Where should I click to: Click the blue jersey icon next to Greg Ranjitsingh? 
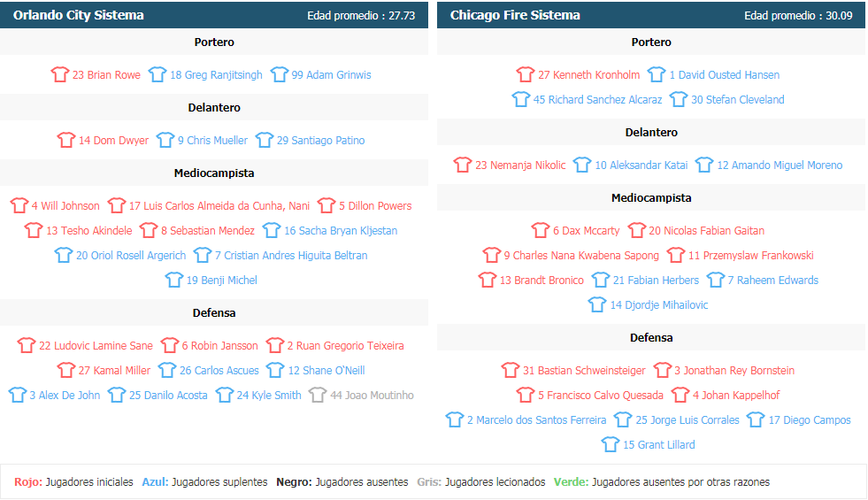(157, 74)
